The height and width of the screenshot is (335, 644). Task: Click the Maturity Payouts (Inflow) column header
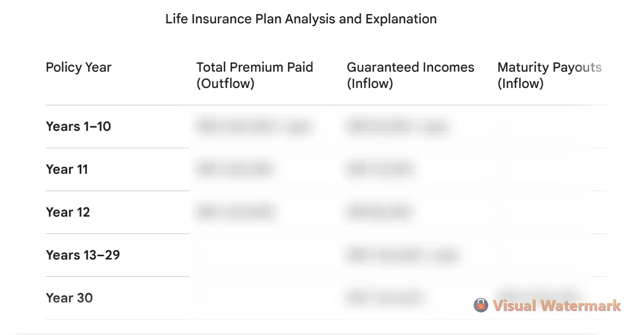[549, 75]
